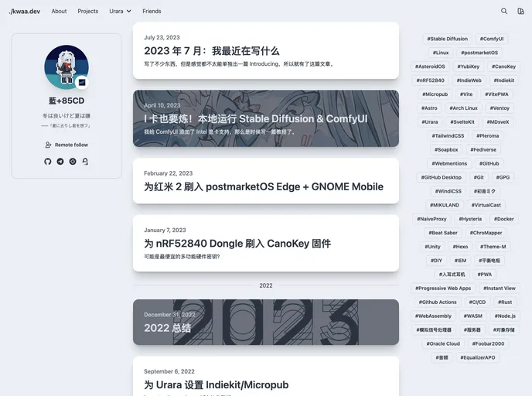Filter by the #MIKULAND tag
Image resolution: width=532 pixels, height=396 pixels.
444,205
